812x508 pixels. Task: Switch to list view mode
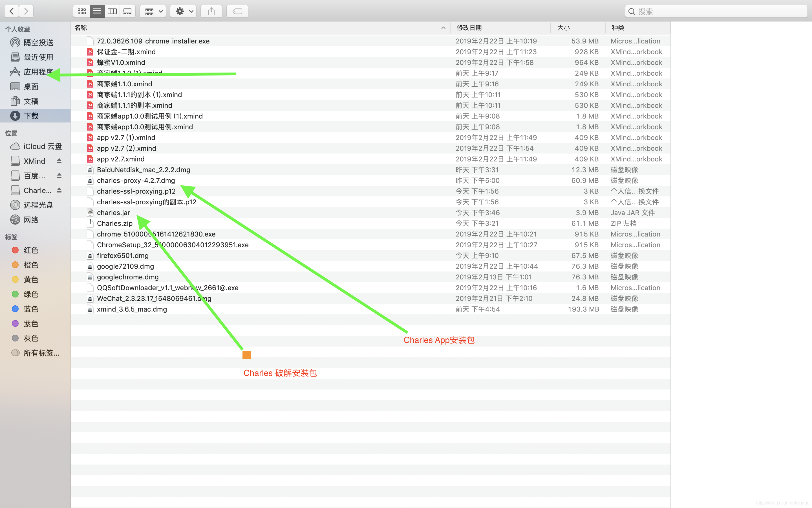pos(97,11)
